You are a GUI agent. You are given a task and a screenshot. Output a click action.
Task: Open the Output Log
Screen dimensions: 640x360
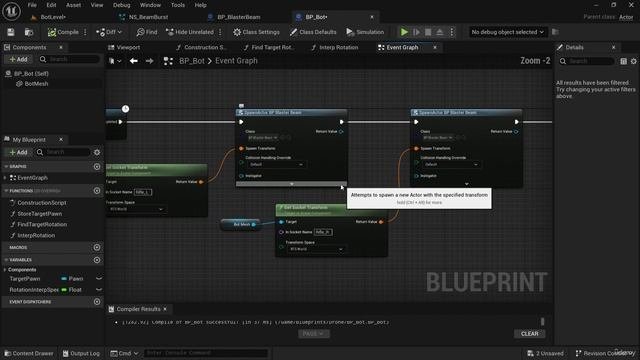pyautogui.click(x=81, y=353)
